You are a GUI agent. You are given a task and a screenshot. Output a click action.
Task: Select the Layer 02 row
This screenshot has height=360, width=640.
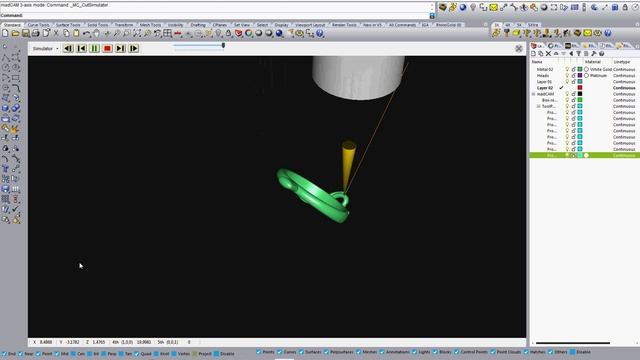pos(584,88)
